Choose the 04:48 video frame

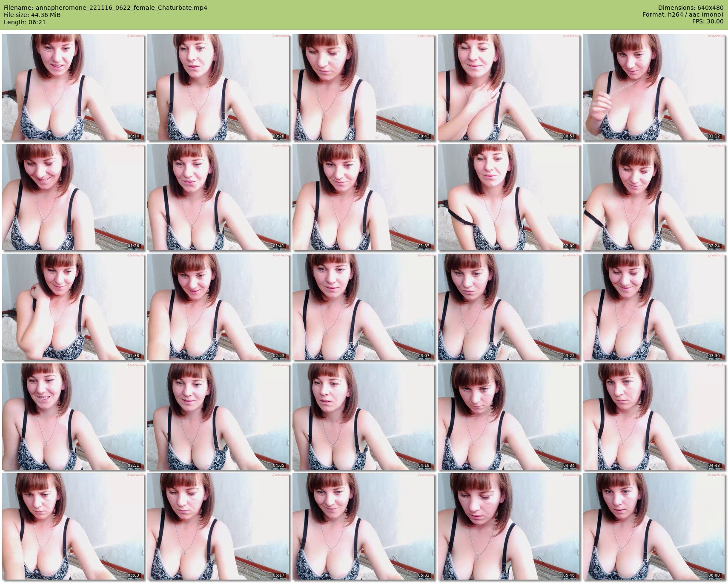pos(654,417)
